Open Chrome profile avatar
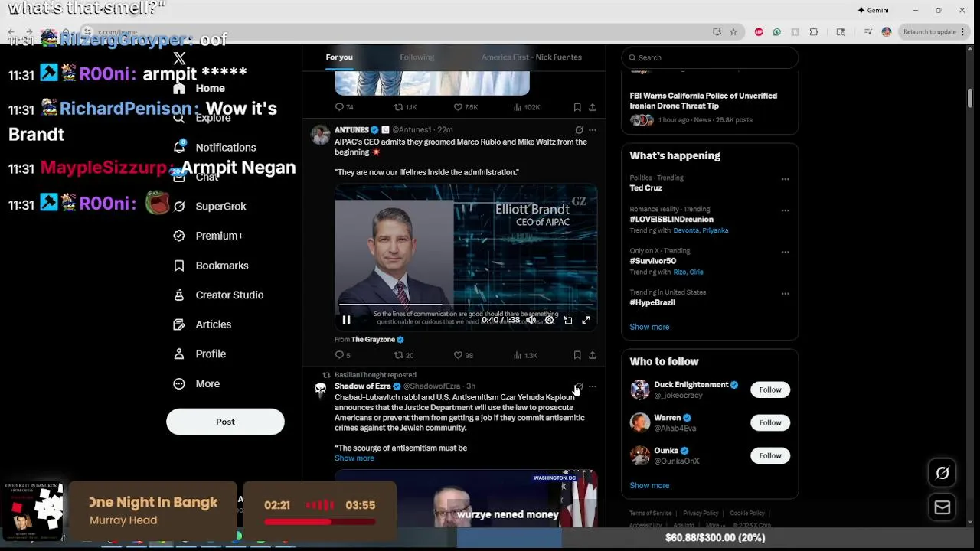Screen dimensions: 980x551 click(x=887, y=32)
